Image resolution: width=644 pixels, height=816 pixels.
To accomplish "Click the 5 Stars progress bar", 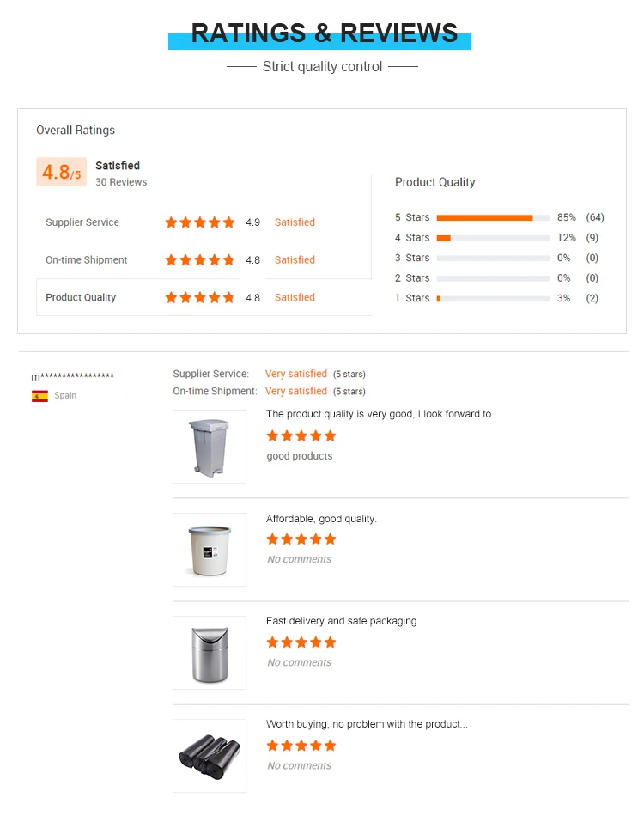I will [x=493, y=217].
